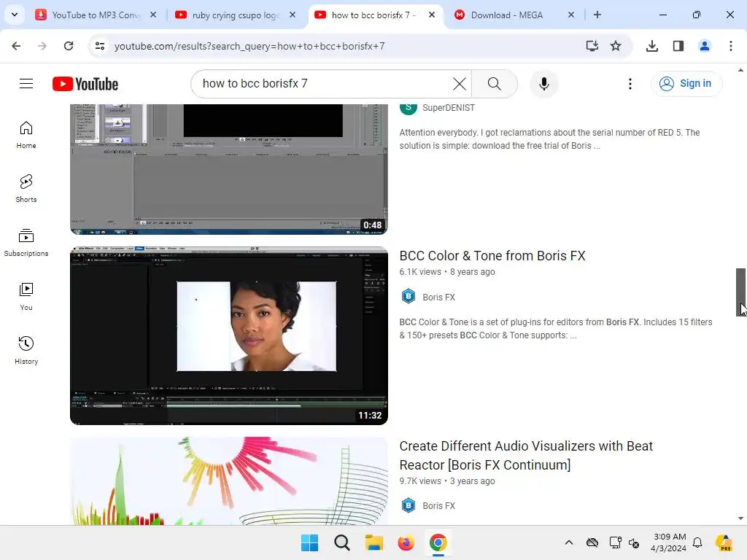Click scrollbar up arrow

[740, 70]
